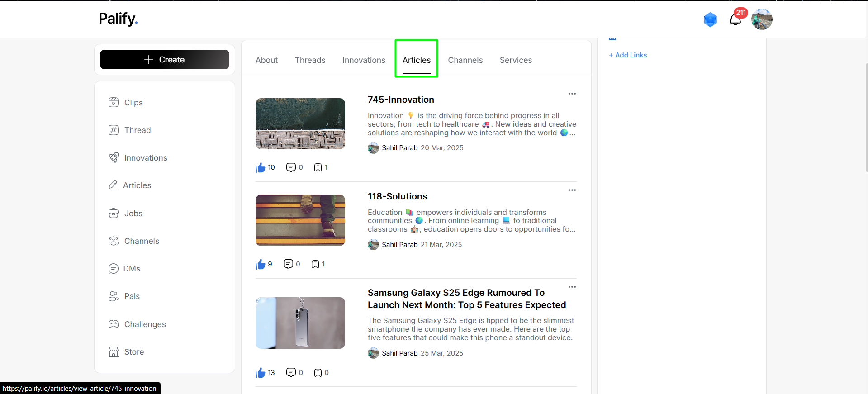Screen dimensions: 868x394
Task: Bookmark the Samsung Galaxy article
Action: [318, 373]
